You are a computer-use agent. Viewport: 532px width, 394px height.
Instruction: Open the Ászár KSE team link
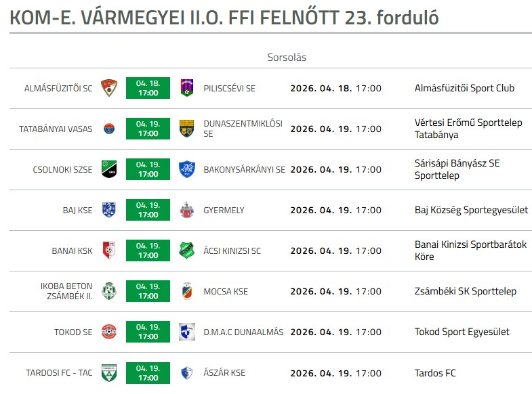224,372
